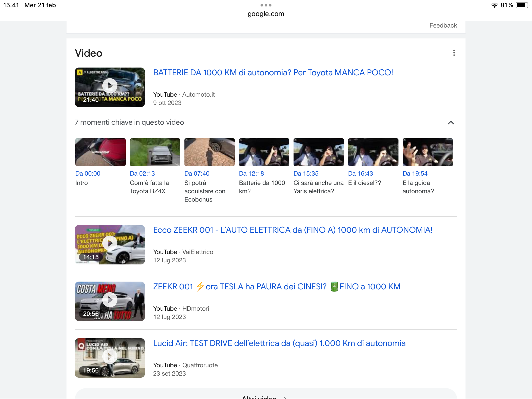This screenshot has width=532, height=399.
Task: Select Da 19:54 guida autonoma thumbnail
Action: tap(428, 152)
